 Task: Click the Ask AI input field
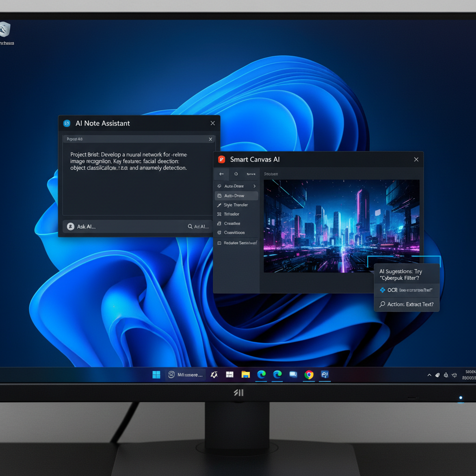point(138,226)
